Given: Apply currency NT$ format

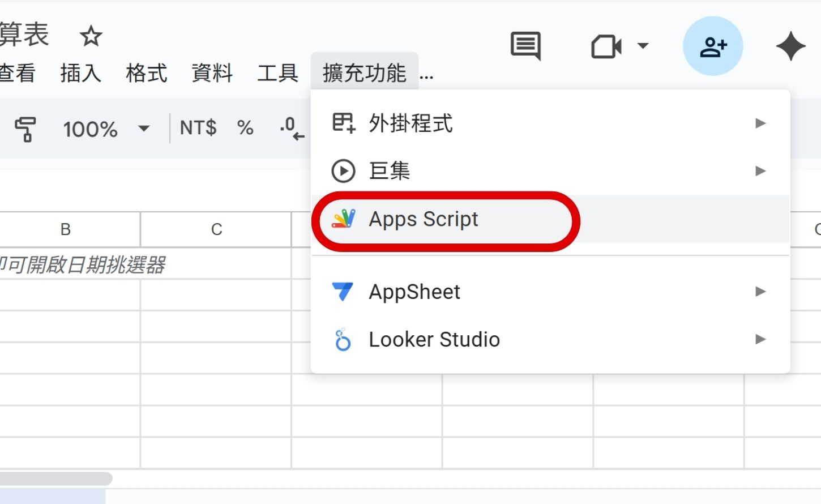Looking at the screenshot, I should (198, 128).
